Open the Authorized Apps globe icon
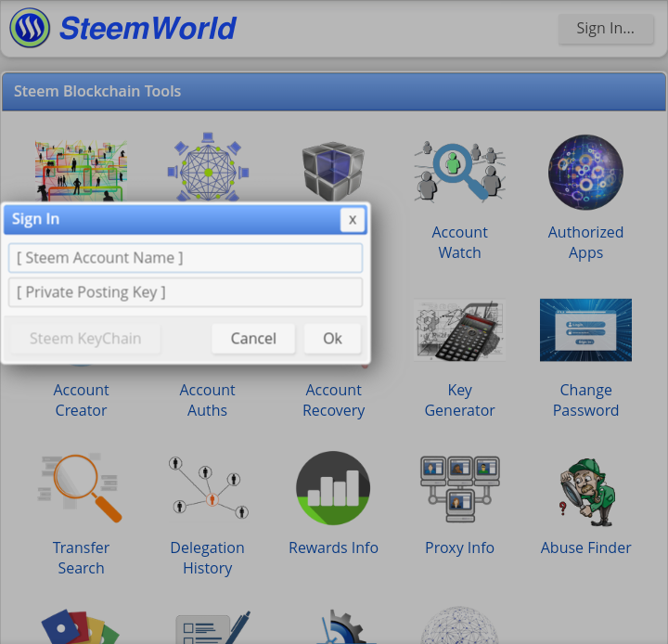The image size is (668, 644). [x=585, y=172]
